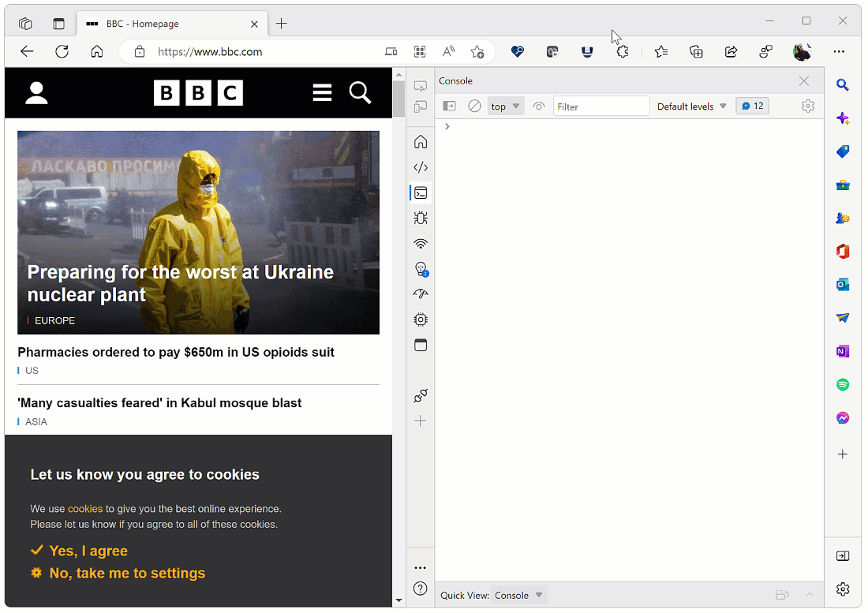Choose No, take me to settings
Viewport: 868px width, 613px height.
pyautogui.click(x=118, y=574)
